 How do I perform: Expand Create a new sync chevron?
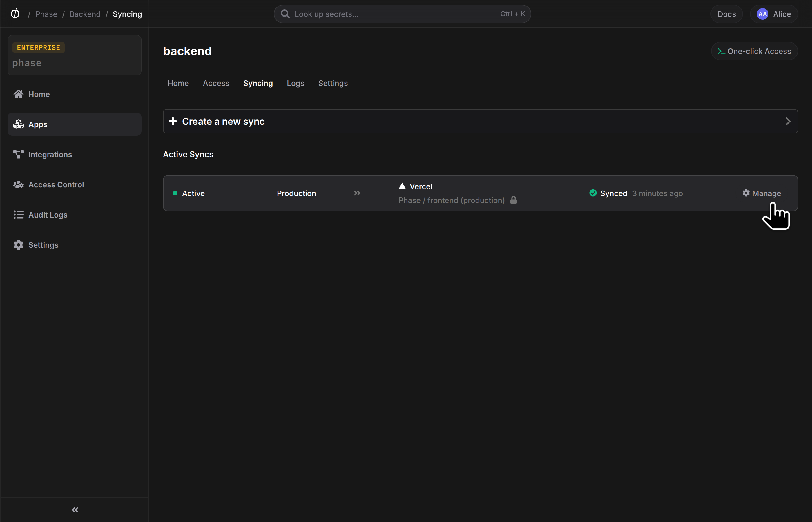pyautogui.click(x=788, y=121)
